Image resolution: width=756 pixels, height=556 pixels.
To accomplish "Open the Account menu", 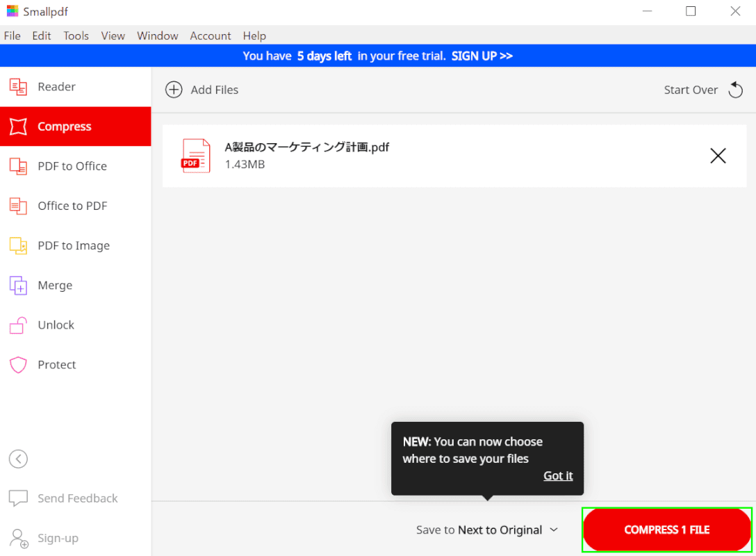I will [211, 35].
